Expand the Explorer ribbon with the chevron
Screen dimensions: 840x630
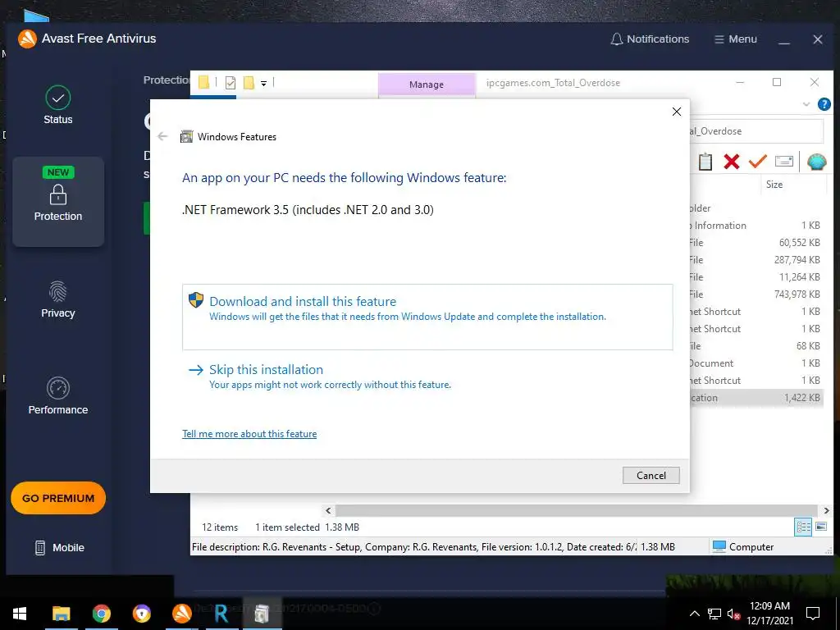(806, 104)
